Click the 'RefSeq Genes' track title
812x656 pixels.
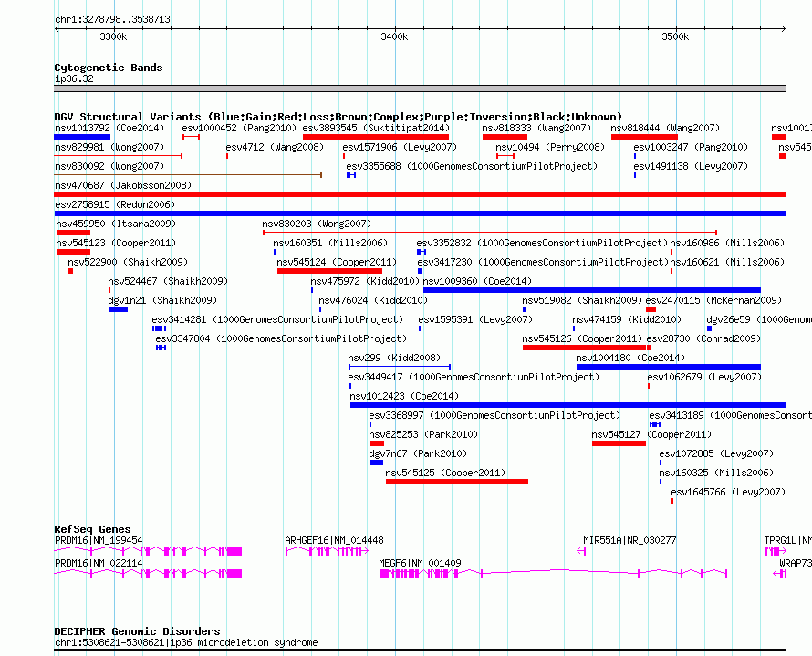[x=92, y=529]
